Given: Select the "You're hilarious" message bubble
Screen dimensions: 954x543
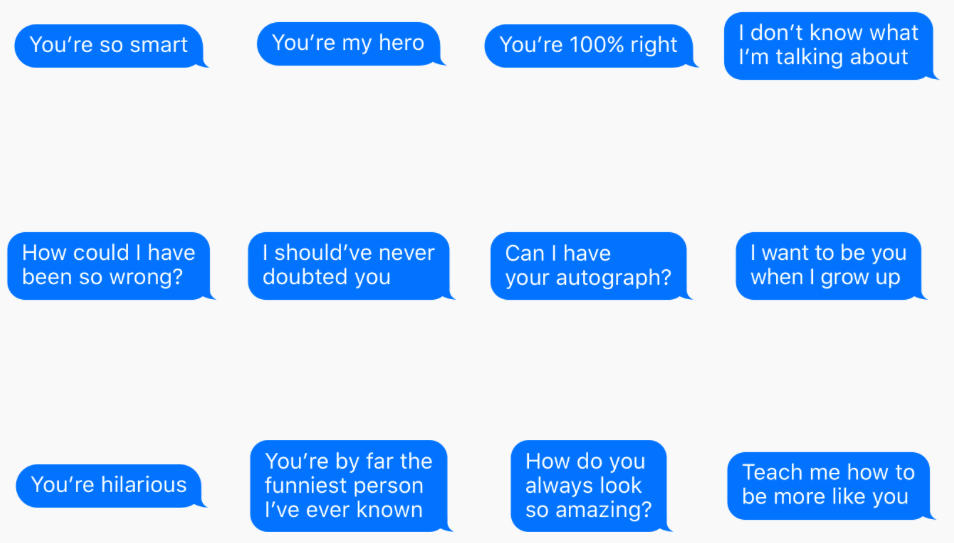Looking at the screenshot, I should point(110,486).
